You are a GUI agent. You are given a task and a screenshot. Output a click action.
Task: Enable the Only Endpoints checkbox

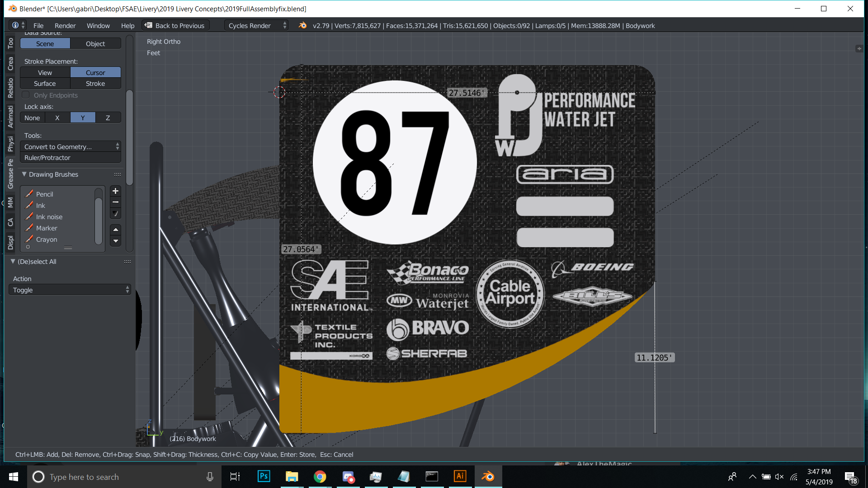coord(26,95)
